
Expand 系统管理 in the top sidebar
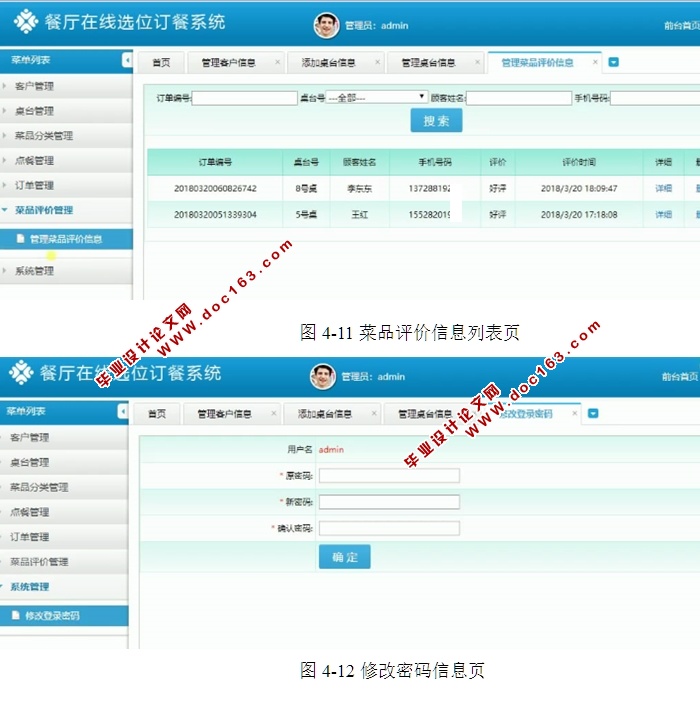66,271
